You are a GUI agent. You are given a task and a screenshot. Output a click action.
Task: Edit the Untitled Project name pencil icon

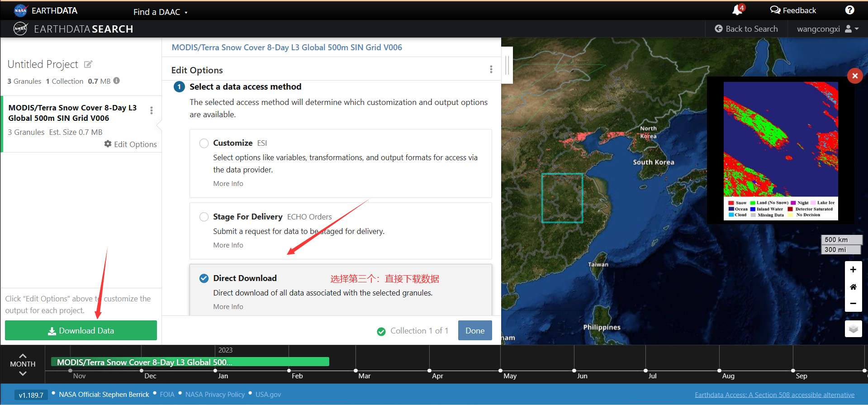coord(88,64)
